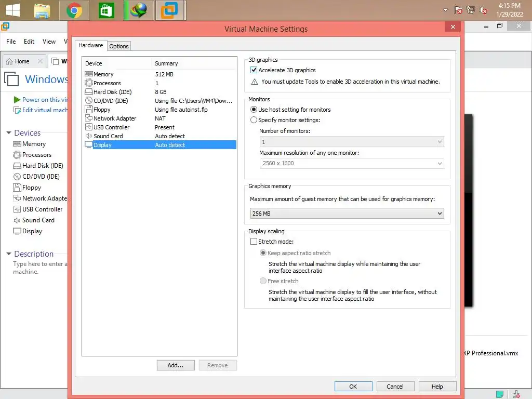Click the Memory icon in the VMware Devices sidebar
This screenshot has height=399, width=532.
coord(17,144)
